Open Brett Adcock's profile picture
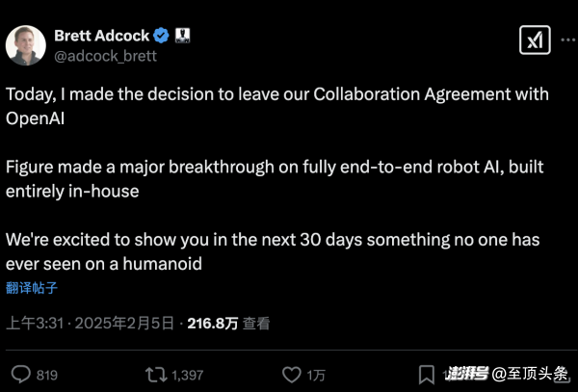This screenshot has width=578, height=392. tap(24, 44)
